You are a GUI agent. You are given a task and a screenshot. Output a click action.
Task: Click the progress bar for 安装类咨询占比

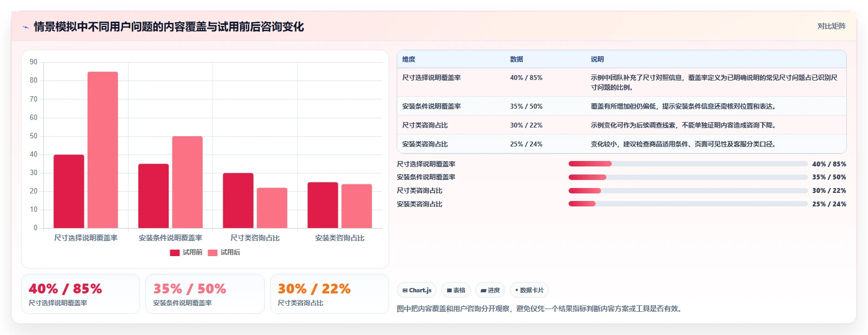pos(688,204)
